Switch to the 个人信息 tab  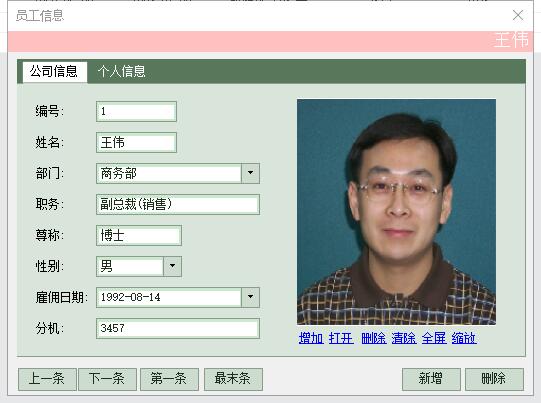point(121,71)
